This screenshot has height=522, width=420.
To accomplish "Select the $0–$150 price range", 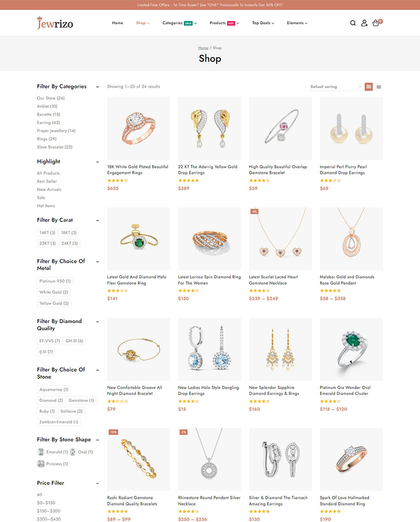I will coord(46,503).
